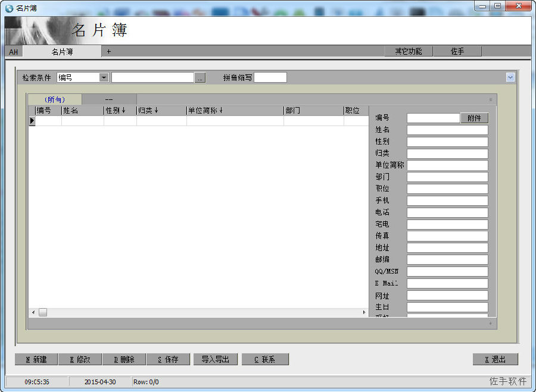Collapse search panel with blue chevron icon
Image resolution: width=536 pixels, height=392 pixels.
coord(510,77)
